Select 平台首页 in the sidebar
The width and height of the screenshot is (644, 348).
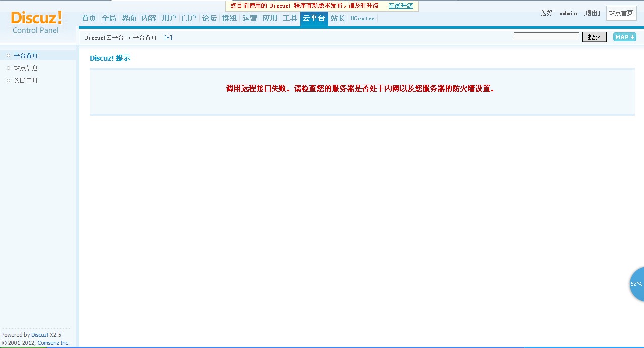point(26,56)
